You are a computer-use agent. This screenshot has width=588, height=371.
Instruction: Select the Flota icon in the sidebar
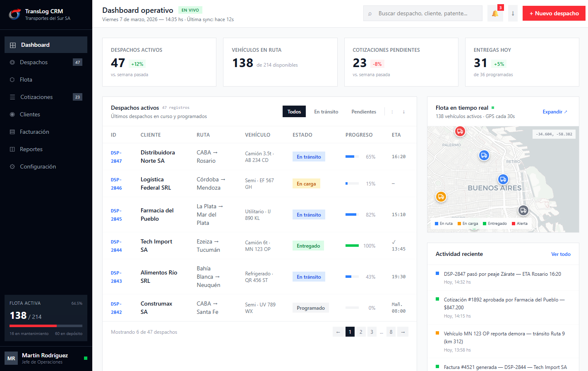tap(13, 79)
